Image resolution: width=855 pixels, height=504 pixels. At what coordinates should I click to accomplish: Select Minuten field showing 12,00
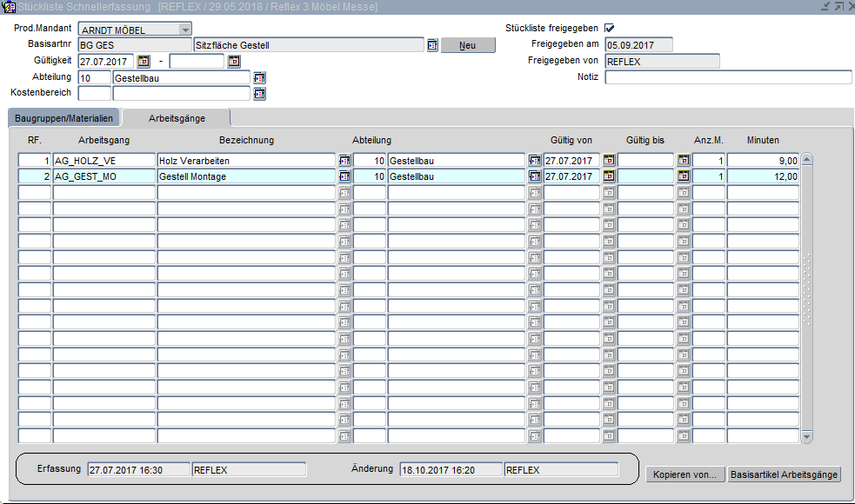763,176
